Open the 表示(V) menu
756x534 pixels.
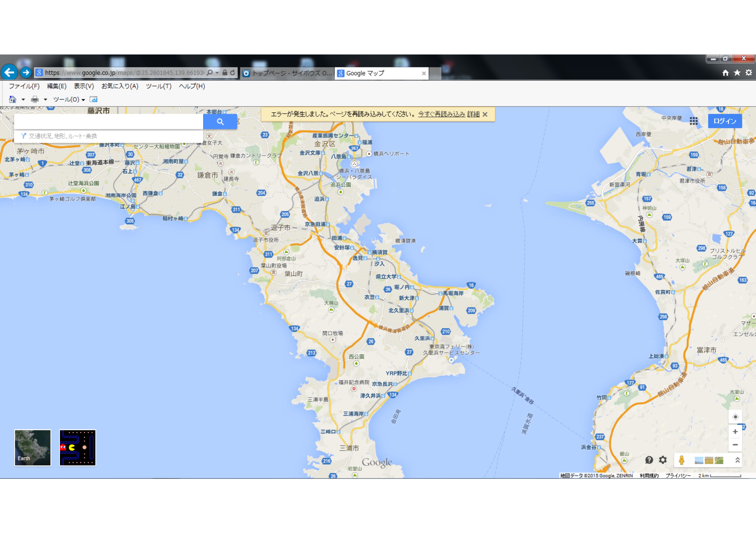coord(84,86)
